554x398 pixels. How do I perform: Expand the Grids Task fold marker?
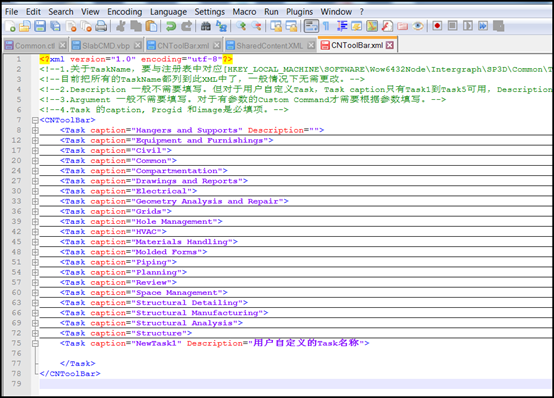tap(35, 211)
